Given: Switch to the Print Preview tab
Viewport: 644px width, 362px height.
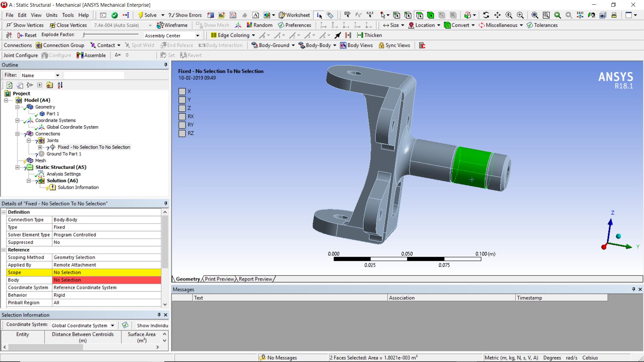Looking at the screenshot, I should (x=219, y=279).
